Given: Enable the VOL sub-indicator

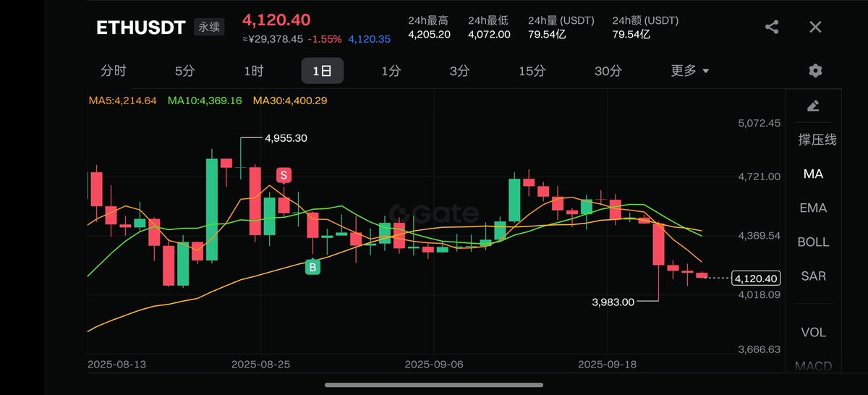Looking at the screenshot, I should click(813, 333).
